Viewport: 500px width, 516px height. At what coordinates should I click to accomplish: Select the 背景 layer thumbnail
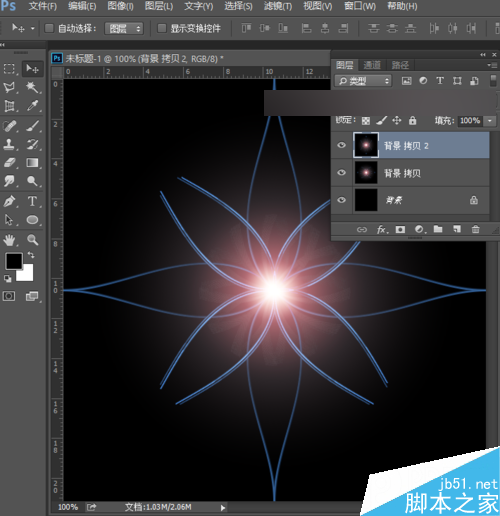(366, 200)
